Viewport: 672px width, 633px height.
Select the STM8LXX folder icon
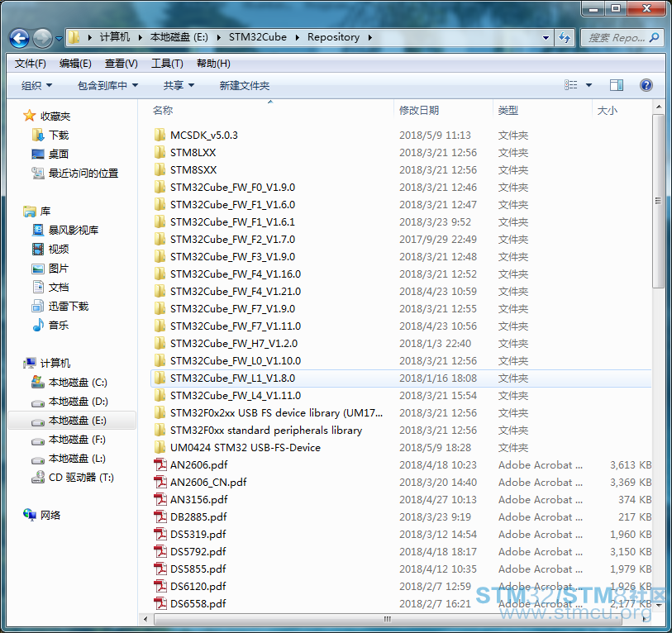160,152
